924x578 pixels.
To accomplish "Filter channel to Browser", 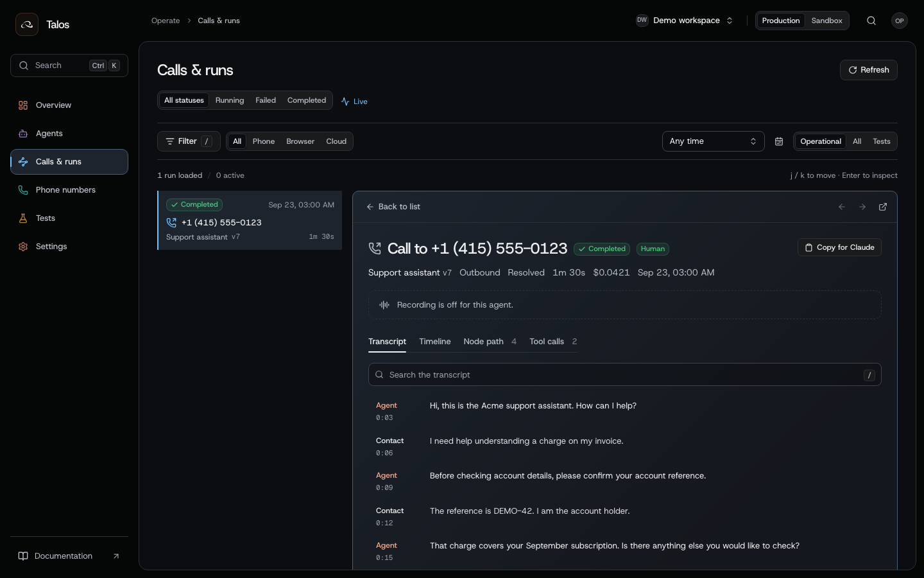I will click(300, 141).
